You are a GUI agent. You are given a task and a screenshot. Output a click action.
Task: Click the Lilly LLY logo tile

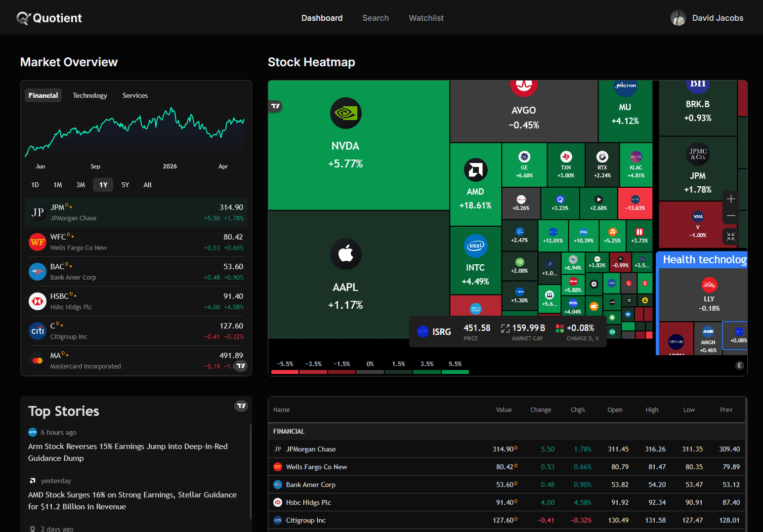coord(709,285)
